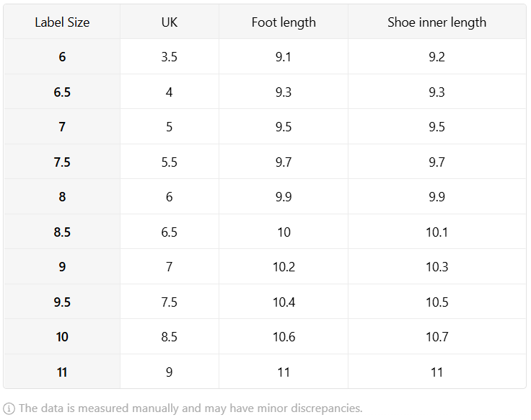The image size is (531, 420).
Task: Select UK size 3.5 cell
Action: pos(170,57)
